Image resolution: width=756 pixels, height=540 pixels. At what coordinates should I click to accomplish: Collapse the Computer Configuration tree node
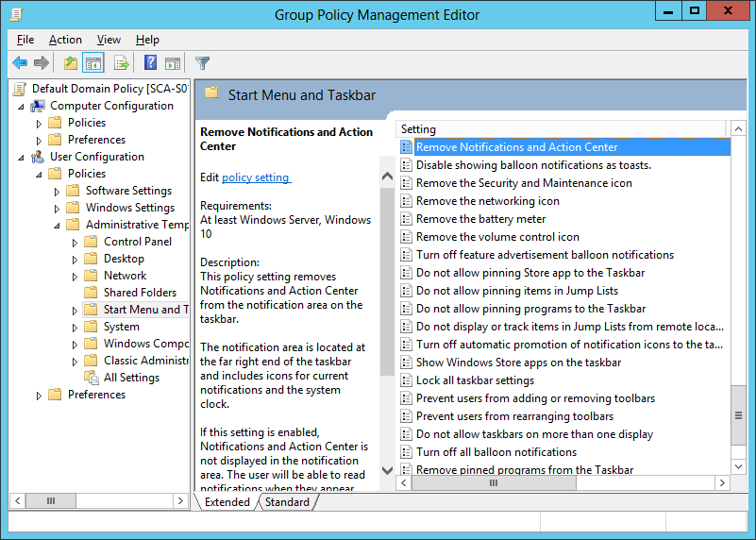(22, 106)
